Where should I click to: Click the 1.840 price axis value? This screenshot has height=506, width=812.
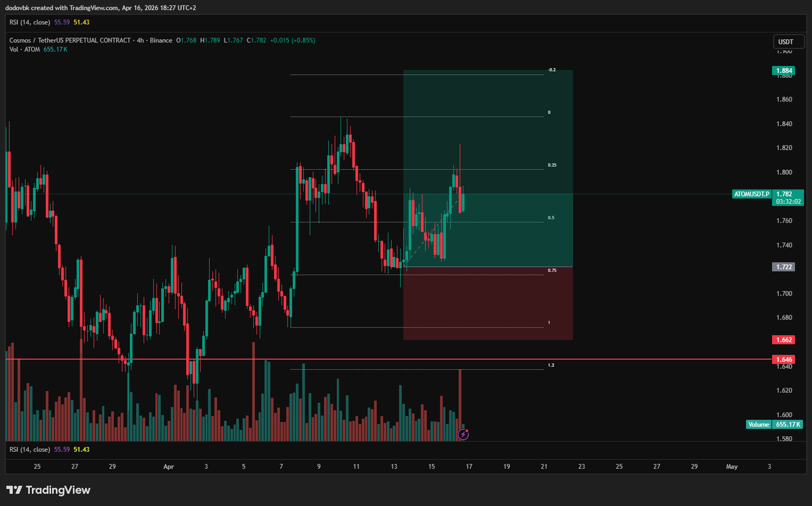pyautogui.click(x=785, y=124)
